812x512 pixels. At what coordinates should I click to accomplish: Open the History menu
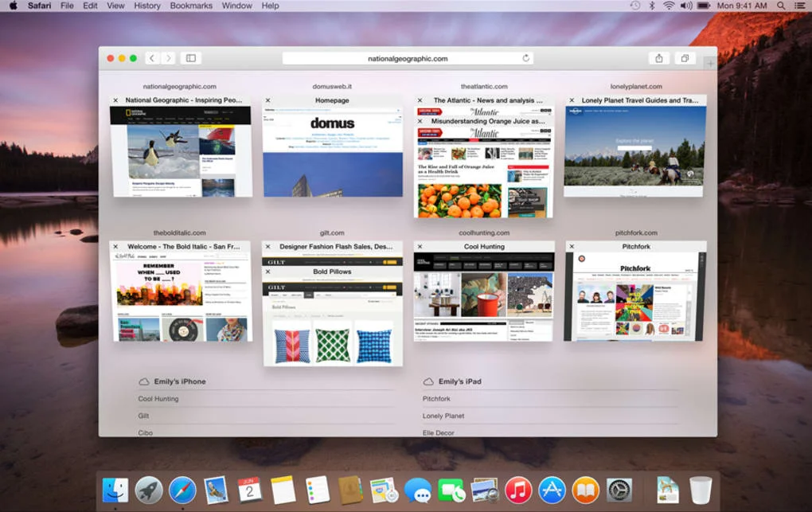[x=147, y=6]
